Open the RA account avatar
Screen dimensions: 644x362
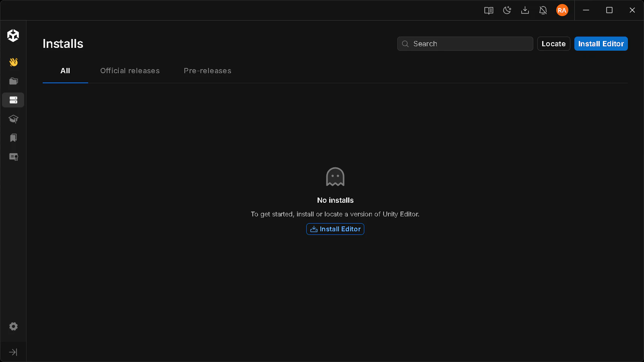pos(562,10)
